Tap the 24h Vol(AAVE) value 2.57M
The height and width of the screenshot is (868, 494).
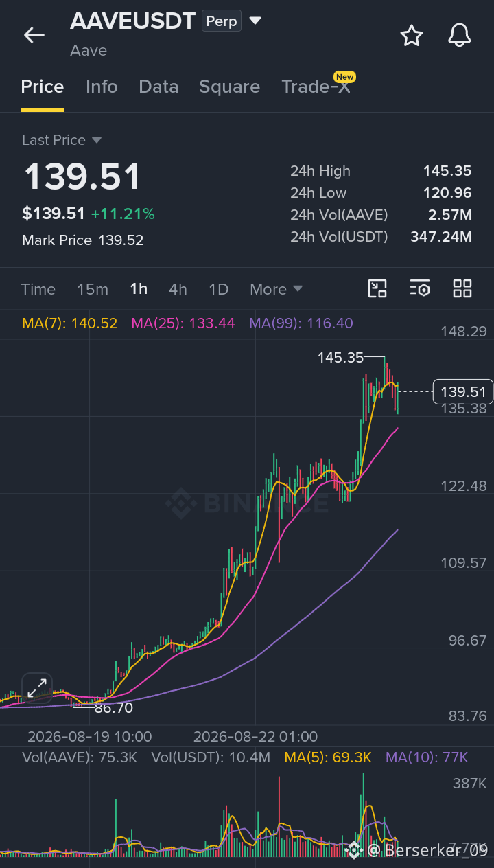coord(451,215)
